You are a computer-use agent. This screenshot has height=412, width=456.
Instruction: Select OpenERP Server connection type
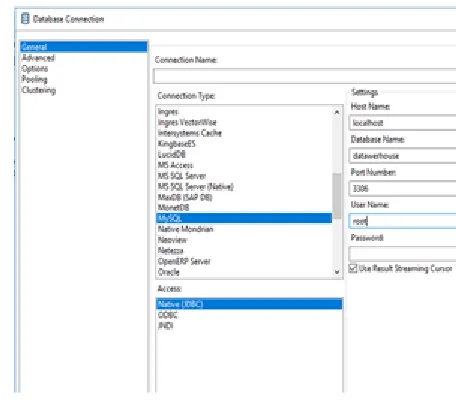pyautogui.click(x=184, y=261)
